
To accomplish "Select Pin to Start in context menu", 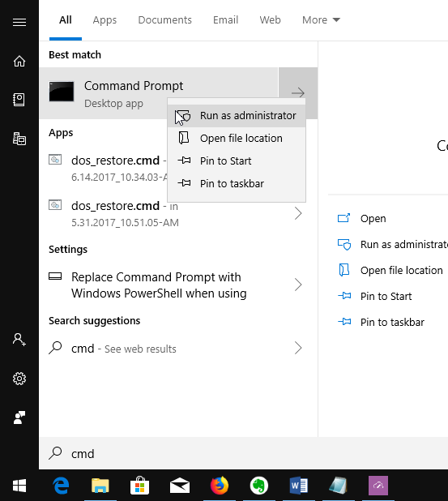I will click(x=237, y=161).
